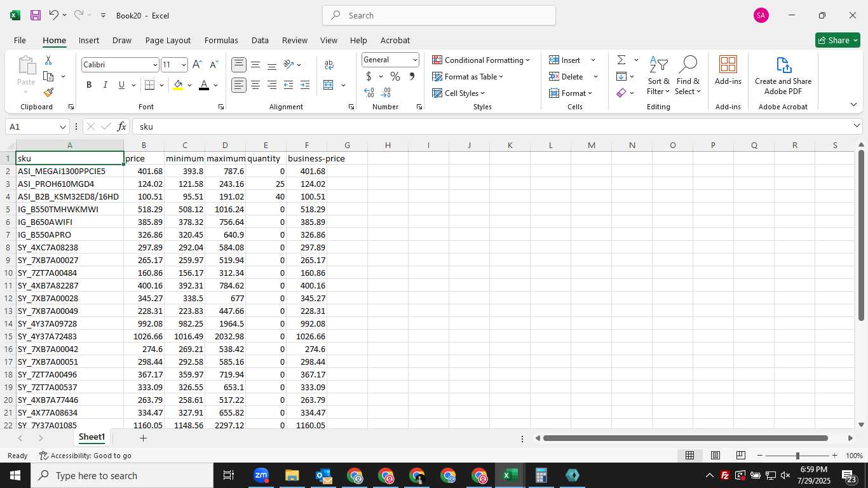The image size is (868, 488).
Task: Select column header F
Action: pyautogui.click(x=307, y=146)
